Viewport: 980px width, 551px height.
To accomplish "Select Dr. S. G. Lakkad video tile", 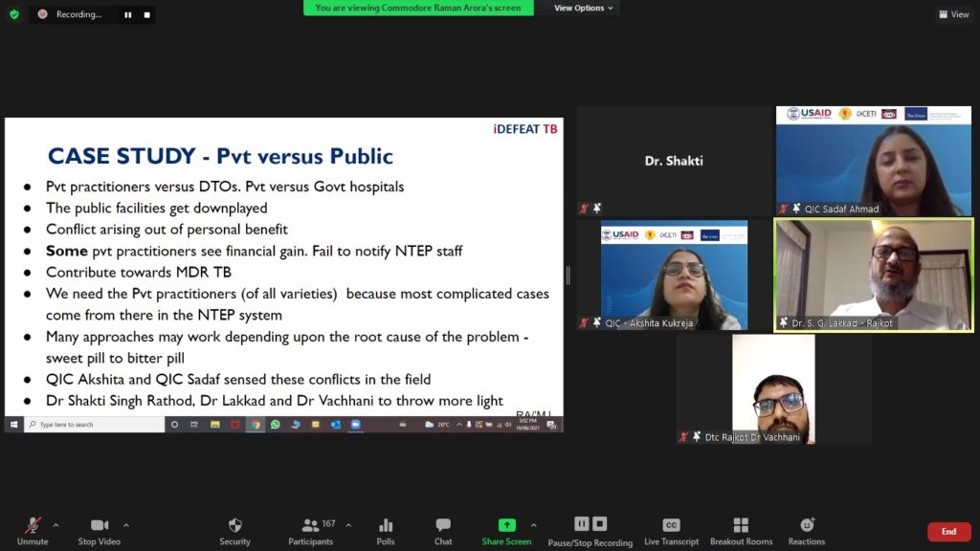I will click(x=873, y=275).
